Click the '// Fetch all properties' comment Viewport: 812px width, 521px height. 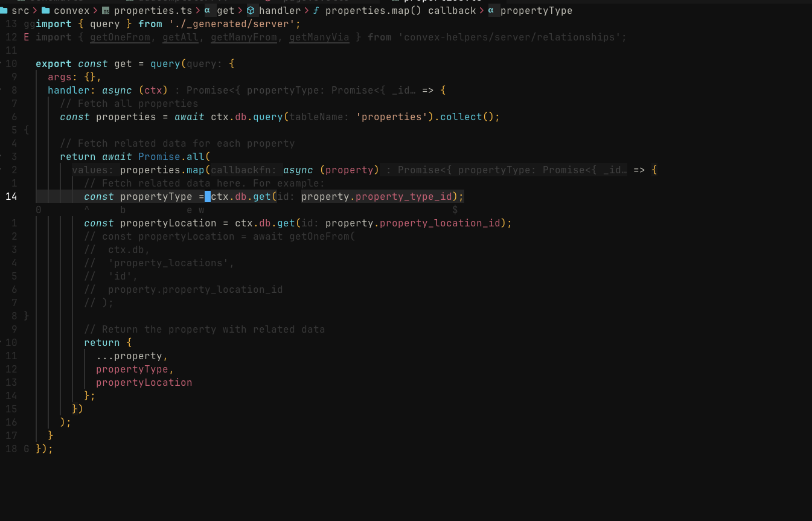129,104
